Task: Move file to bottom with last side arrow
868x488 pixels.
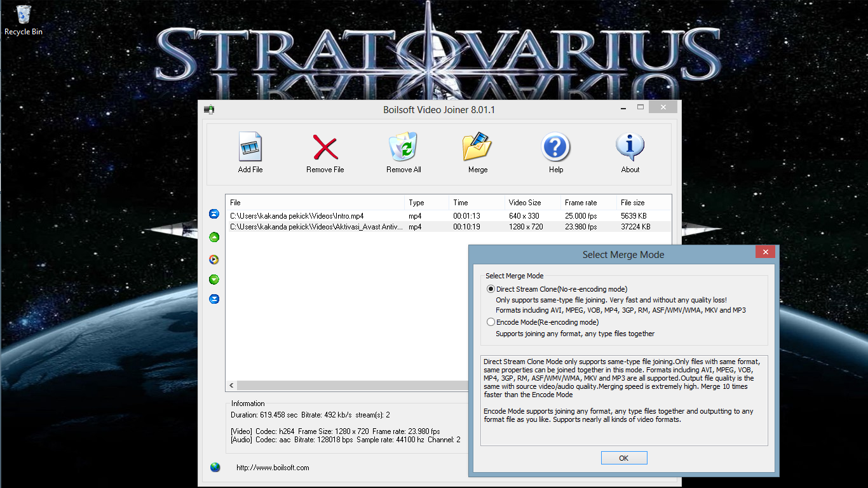Action: point(214,299)
